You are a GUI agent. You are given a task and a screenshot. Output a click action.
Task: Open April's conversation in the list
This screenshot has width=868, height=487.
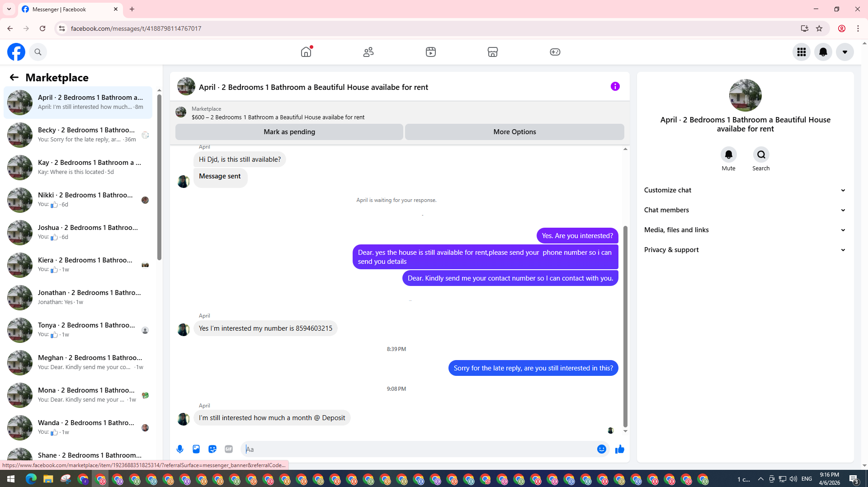pos(78,102)
